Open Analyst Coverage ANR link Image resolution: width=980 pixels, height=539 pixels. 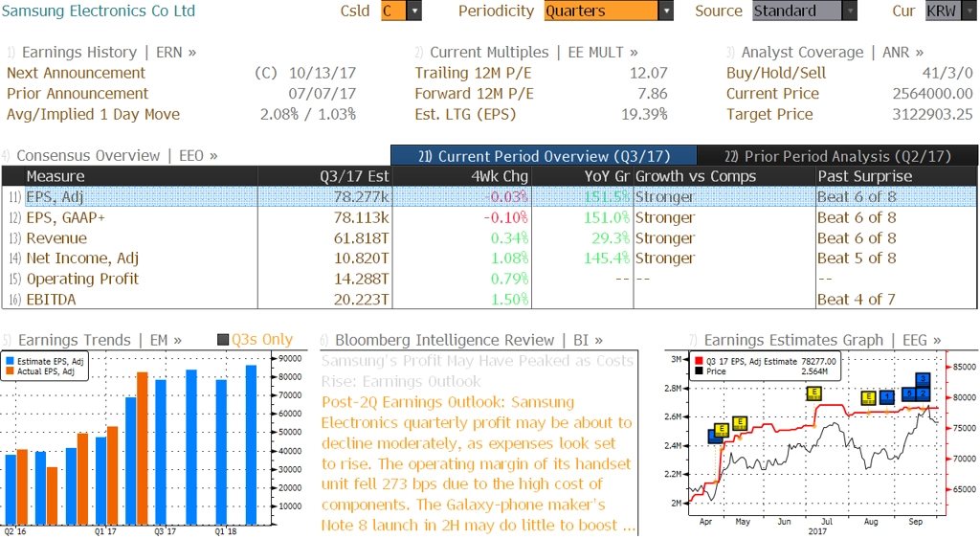coord(833,53)
